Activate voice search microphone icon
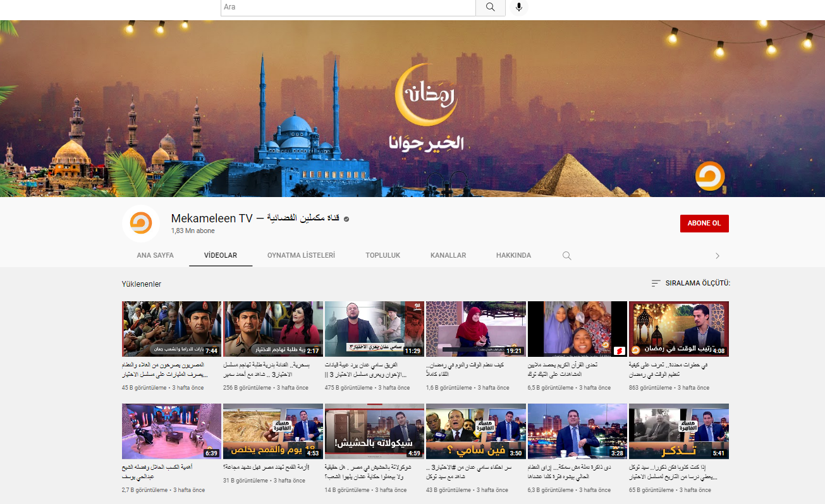The height and width of the screenshot is (504, 825). click(x=518, y=7)
